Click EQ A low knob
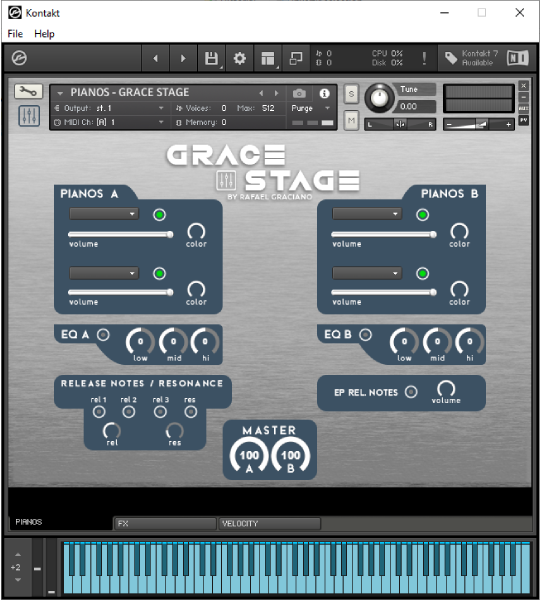 140,341
